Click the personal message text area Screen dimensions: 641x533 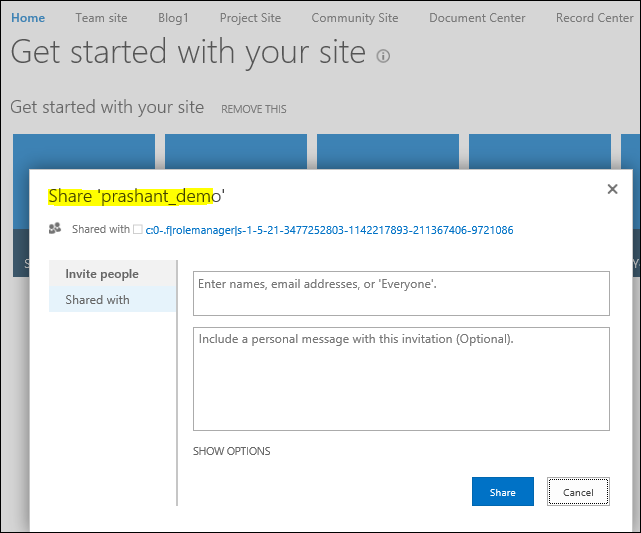[x=401, y=378]
